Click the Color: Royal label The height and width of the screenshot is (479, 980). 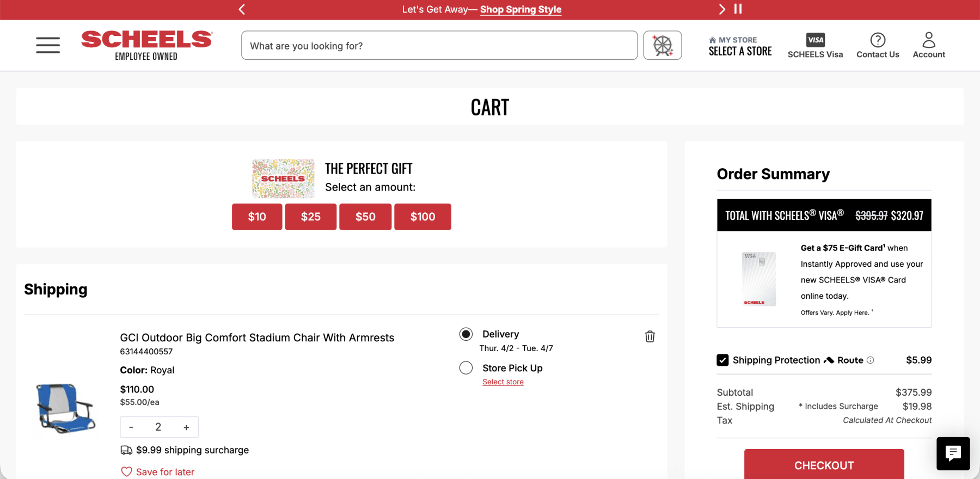[x=147, y=370]
